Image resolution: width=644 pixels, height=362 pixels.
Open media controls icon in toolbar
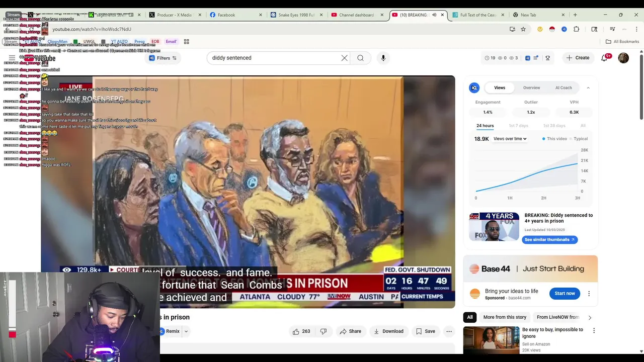(612, 29)
